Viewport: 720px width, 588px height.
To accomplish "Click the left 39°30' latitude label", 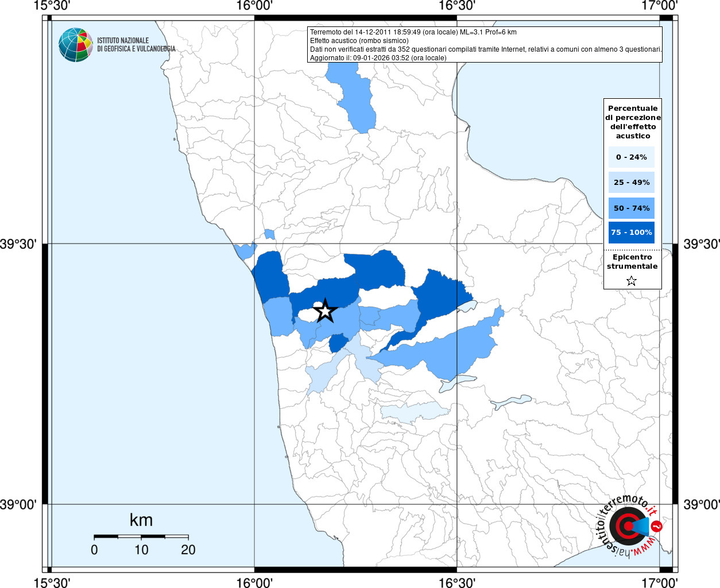I will (x=18, y=244).
